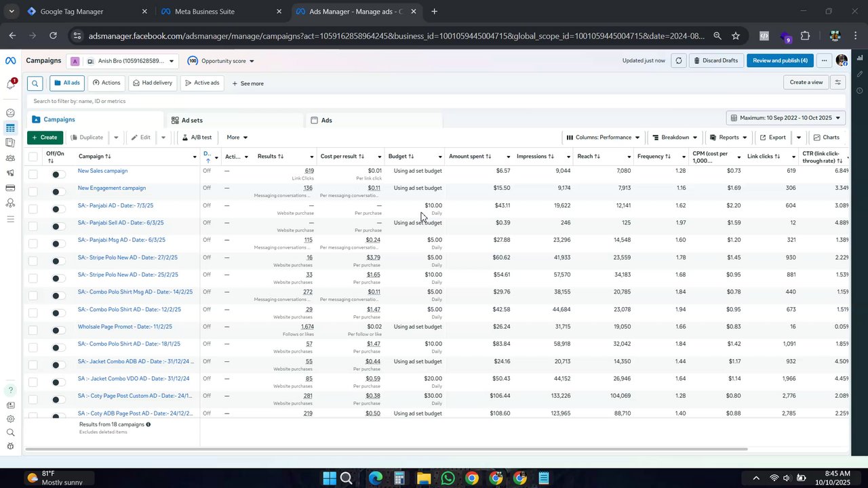The height and width of the screenshot is (488, 868).
Task: Bookmark this page with the star icon
Action: pos(736,36)
